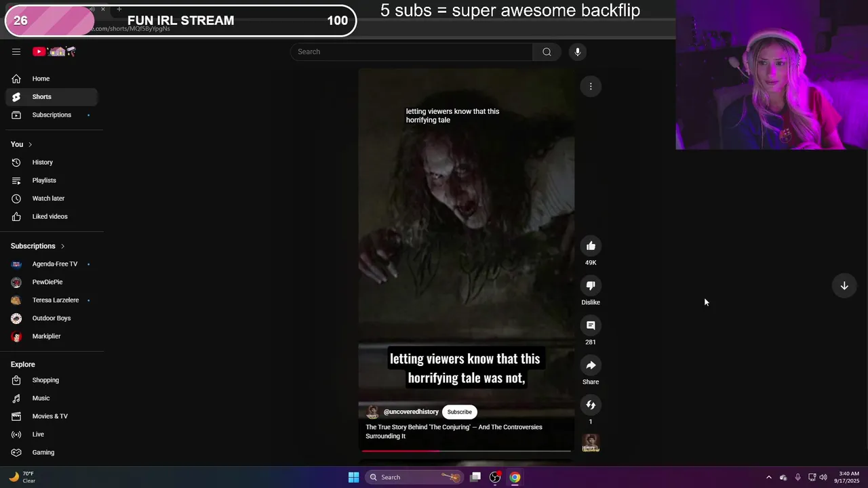Open the sound thumbnail below Remix
868x488 pixels.
[591, 443]
